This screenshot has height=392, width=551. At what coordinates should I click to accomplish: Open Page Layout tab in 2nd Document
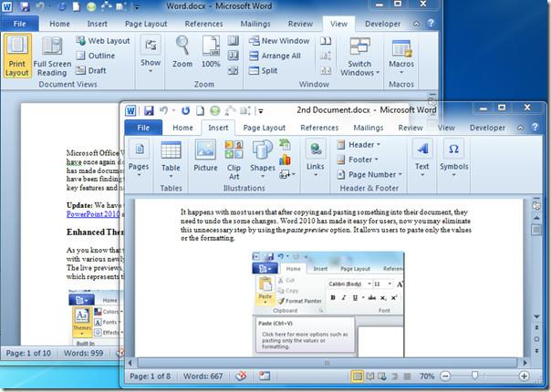[x=265, y=129]
